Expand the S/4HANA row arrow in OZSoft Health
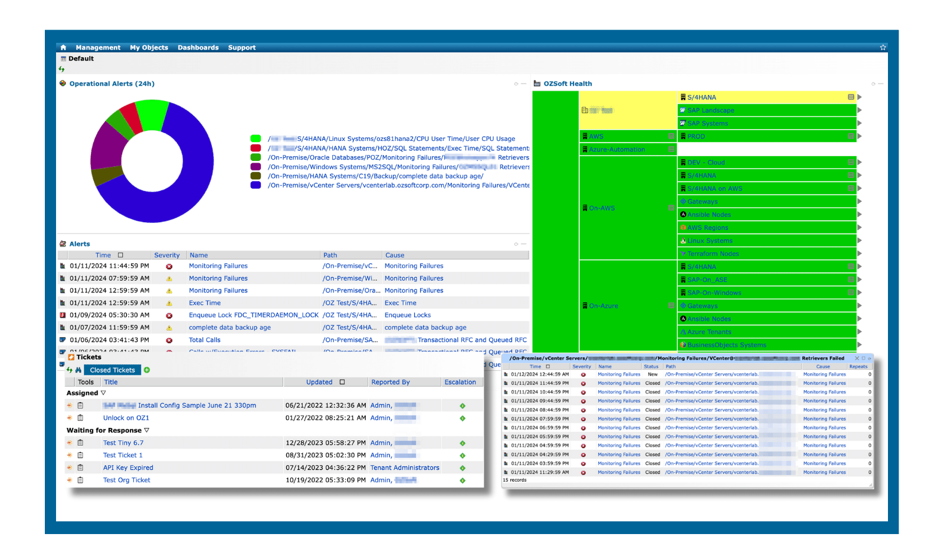This screenshot has height=560, width=944. (860, 97)
